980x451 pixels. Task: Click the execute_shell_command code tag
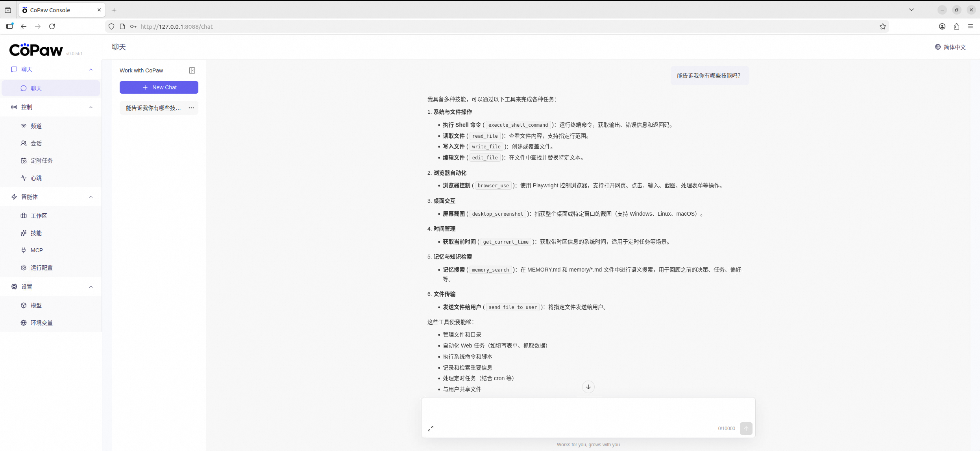518,125
